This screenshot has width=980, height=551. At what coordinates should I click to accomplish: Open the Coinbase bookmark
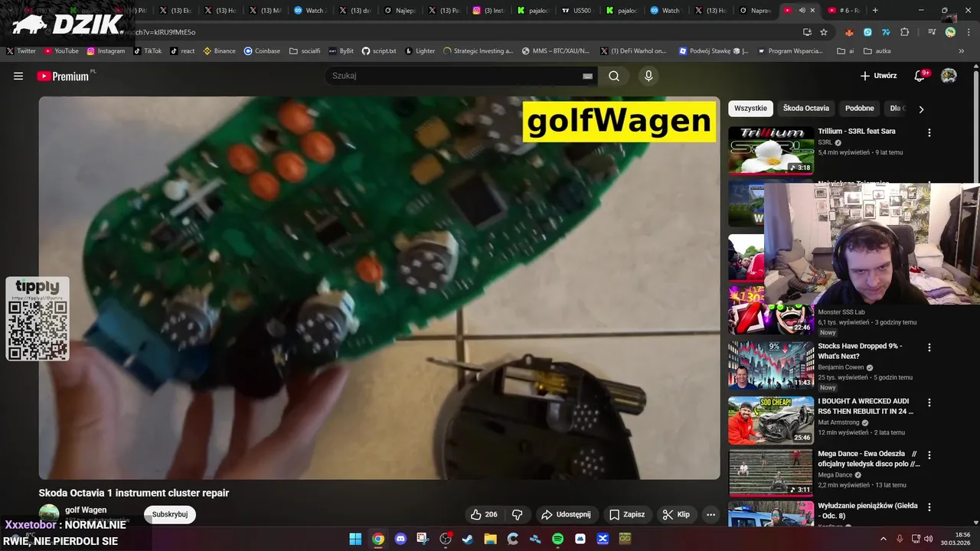coord(262,51)
